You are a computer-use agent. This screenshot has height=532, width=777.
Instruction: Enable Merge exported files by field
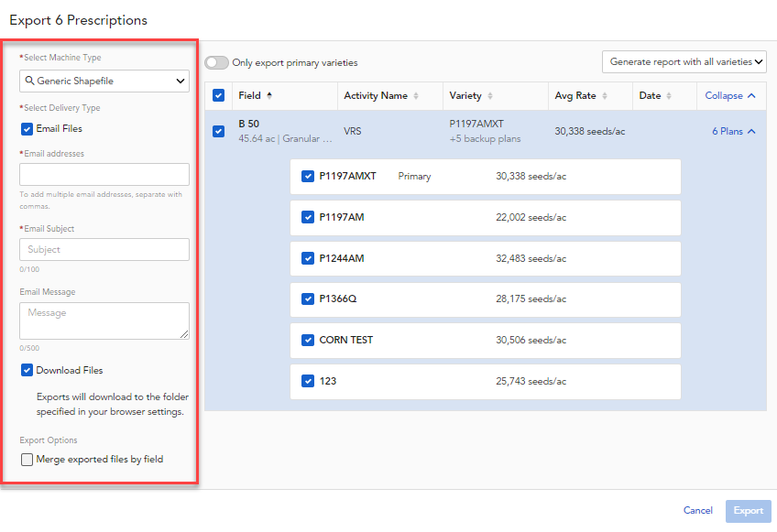click(x=27, y=460)
